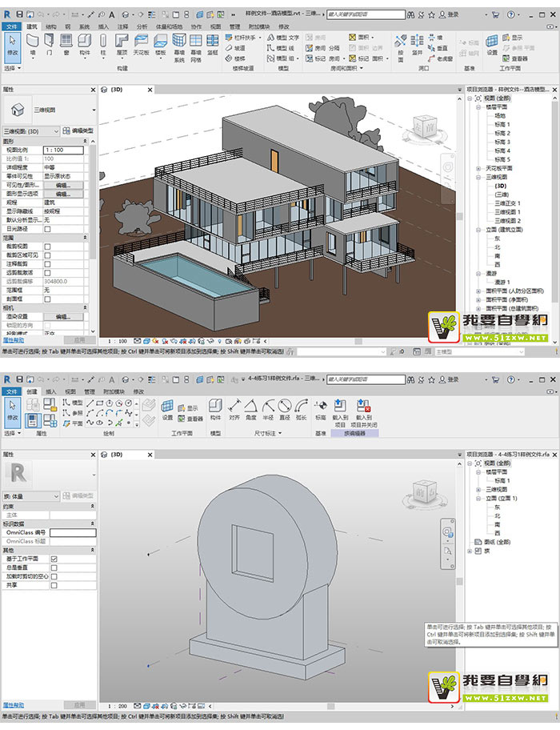Click 编辑类型 button in upper properties panel
The image size is (560, 730).
(x=78, y=130)
